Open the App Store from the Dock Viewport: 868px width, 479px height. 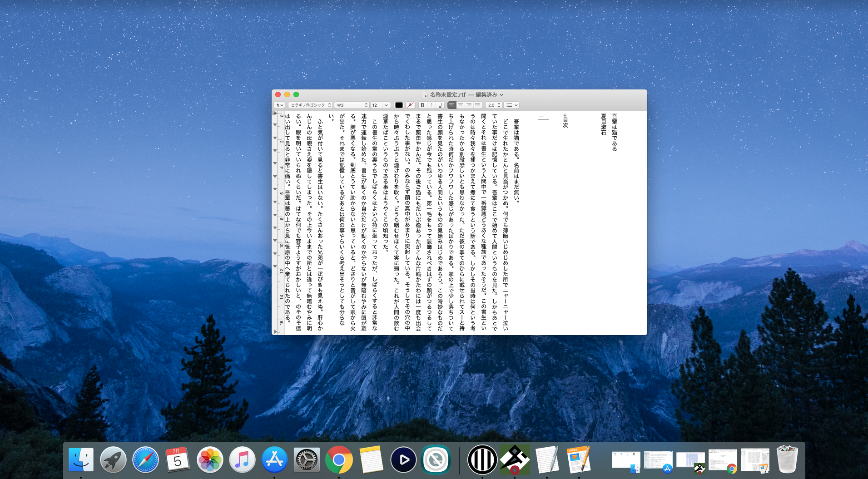[274, 459]
